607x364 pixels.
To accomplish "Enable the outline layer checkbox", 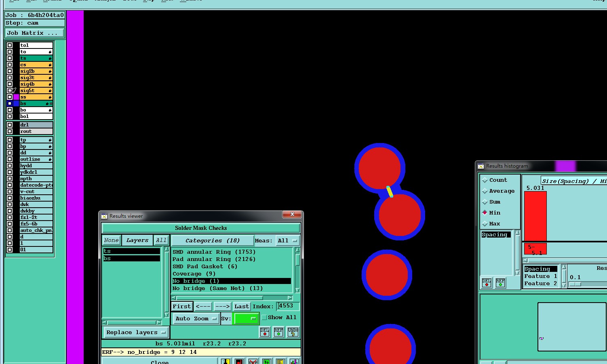I will [x=10, y=159].
